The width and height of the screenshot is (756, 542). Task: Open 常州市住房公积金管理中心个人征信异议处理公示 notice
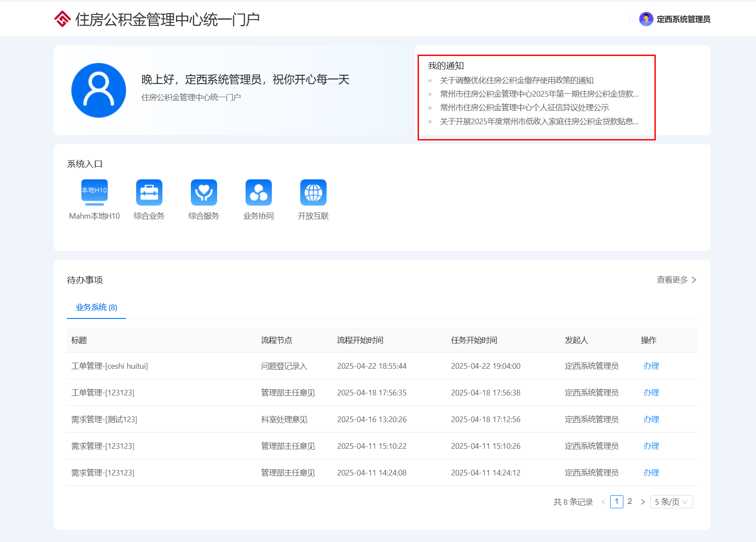pyautogui.click(x=524, y=108)
